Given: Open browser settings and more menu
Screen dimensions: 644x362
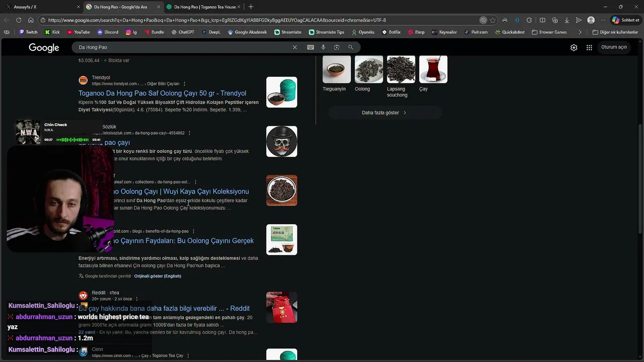Looking at the screenshot, I should 603,20.
